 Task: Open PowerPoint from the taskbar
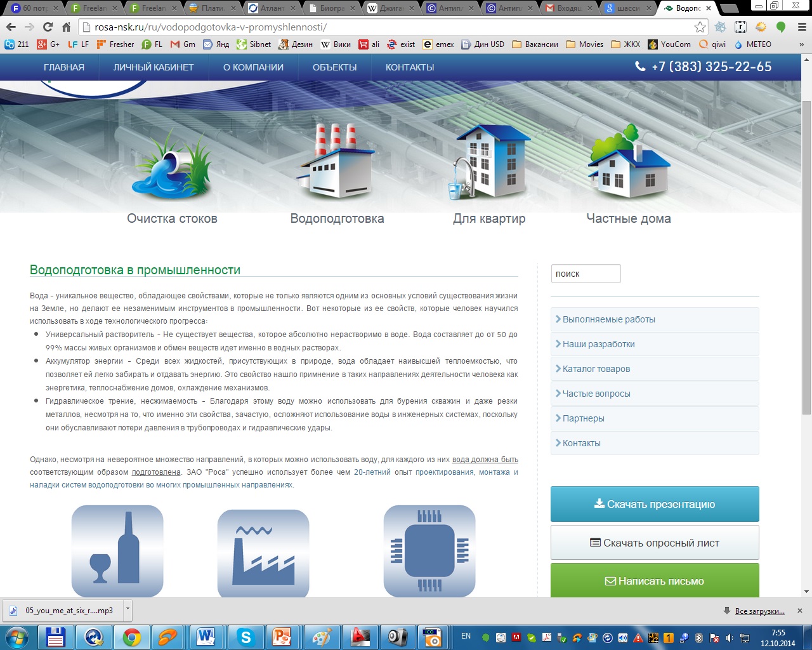pyautogui.click(x=282, y=637)
